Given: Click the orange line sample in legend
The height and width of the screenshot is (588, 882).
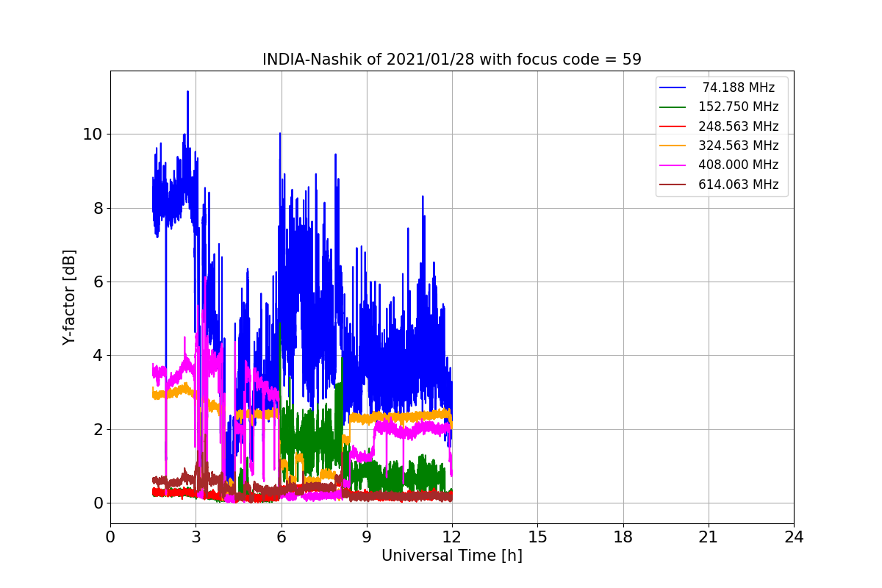Looking at the screenshot, I should click(x=673, y=146).
